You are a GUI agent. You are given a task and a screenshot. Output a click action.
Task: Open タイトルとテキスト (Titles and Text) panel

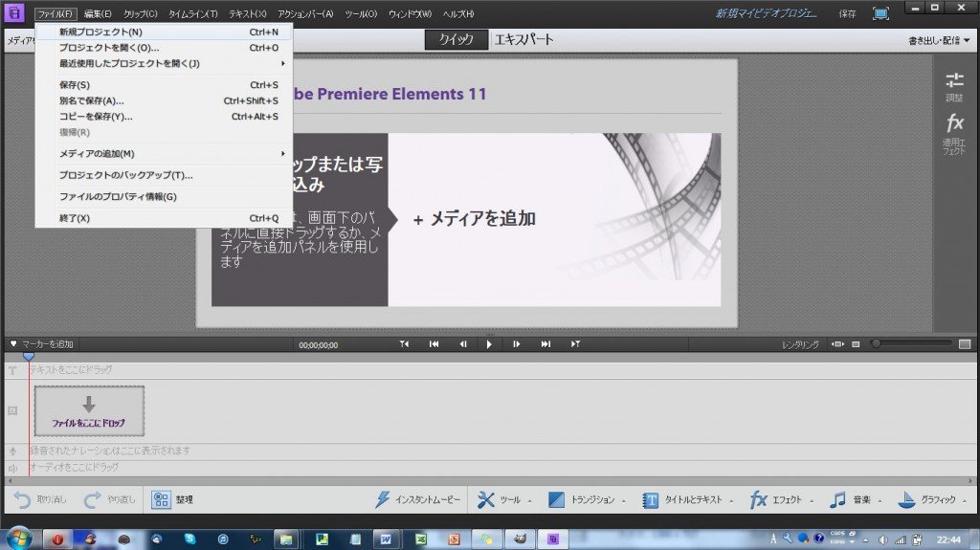[x=687, y=499]
